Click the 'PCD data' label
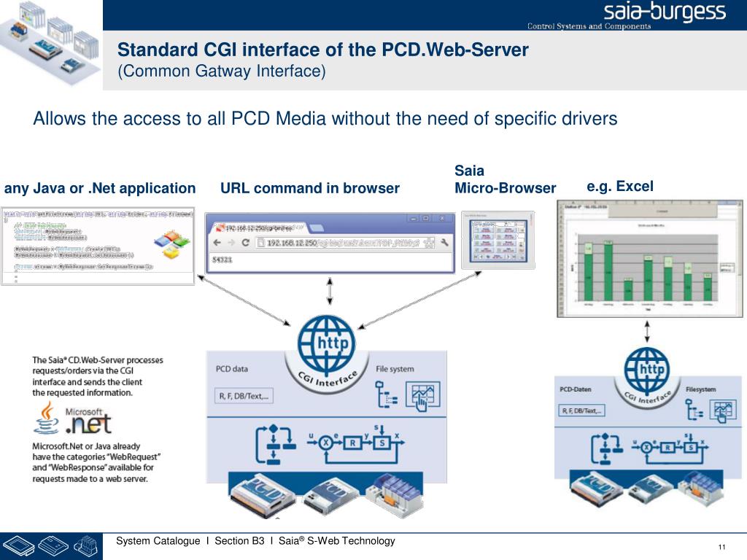This screenshot has height=560, width=747. (231, 368)
